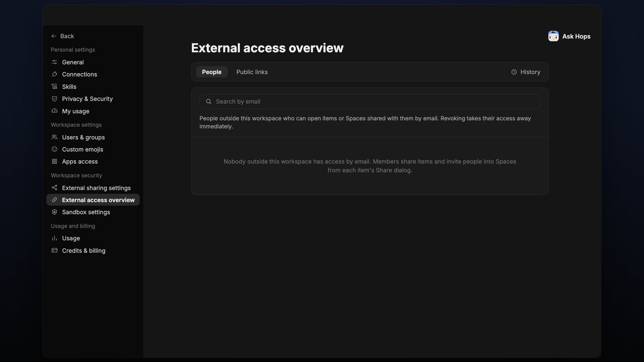
Task: Click the Personal settings section heading
Action: click(73, 50)
